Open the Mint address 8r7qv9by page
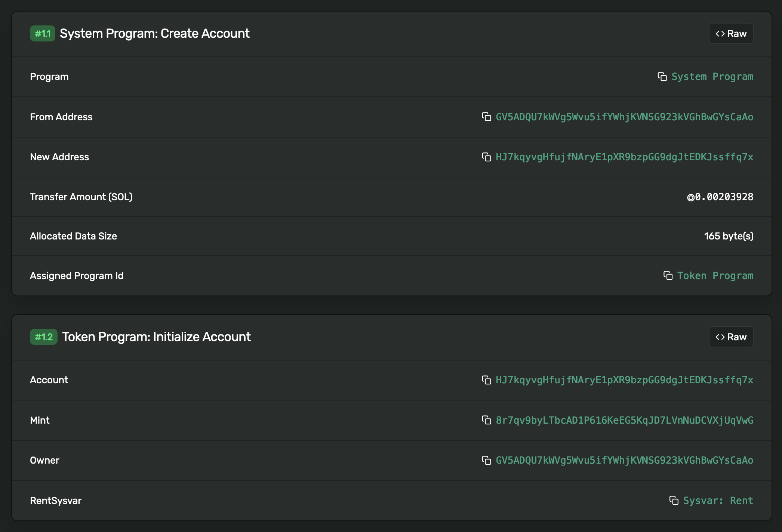The width and height of the screenshot is (782, 532). coord(625,420)
